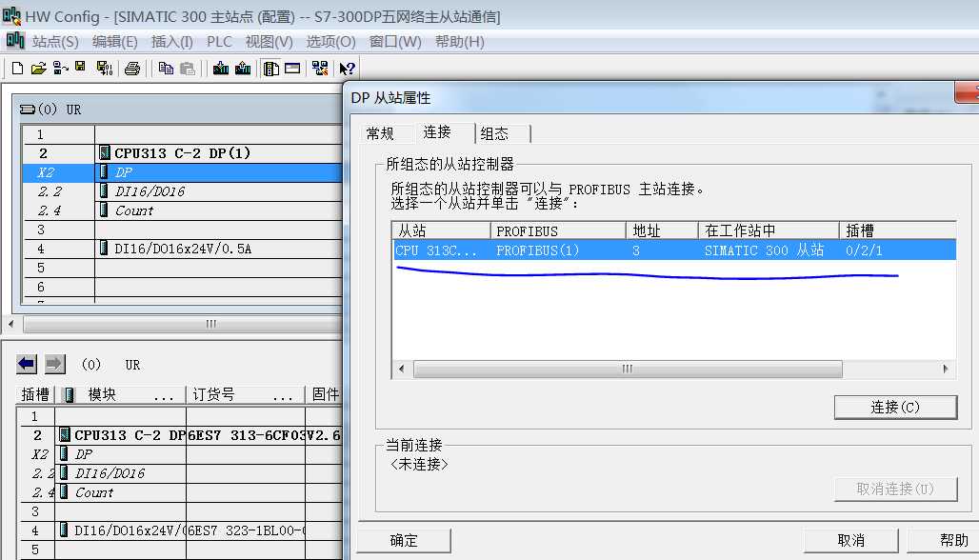Image resolution: width=979 pixels, height=560 pixels.
Task: Click the 取消 button
Action: 850,540
